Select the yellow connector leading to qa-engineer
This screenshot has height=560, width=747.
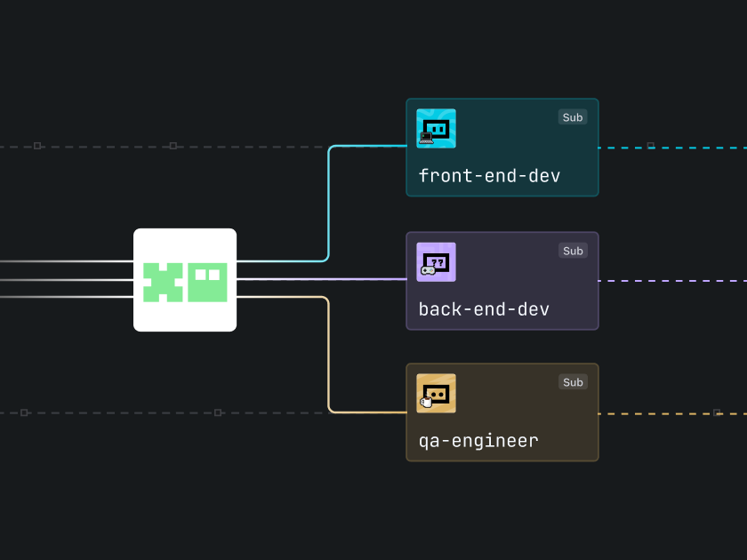[329, 356]
